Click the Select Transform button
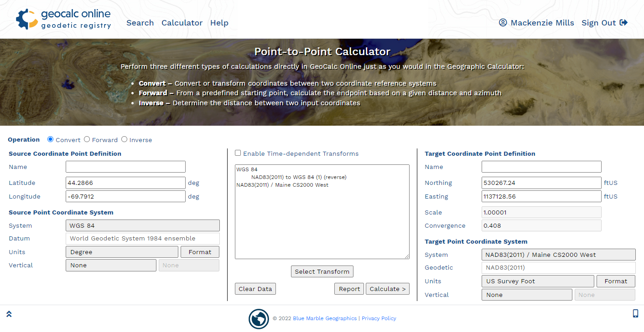Image resolution: width=644 pixels, height=332 pixels. point(322,271)
